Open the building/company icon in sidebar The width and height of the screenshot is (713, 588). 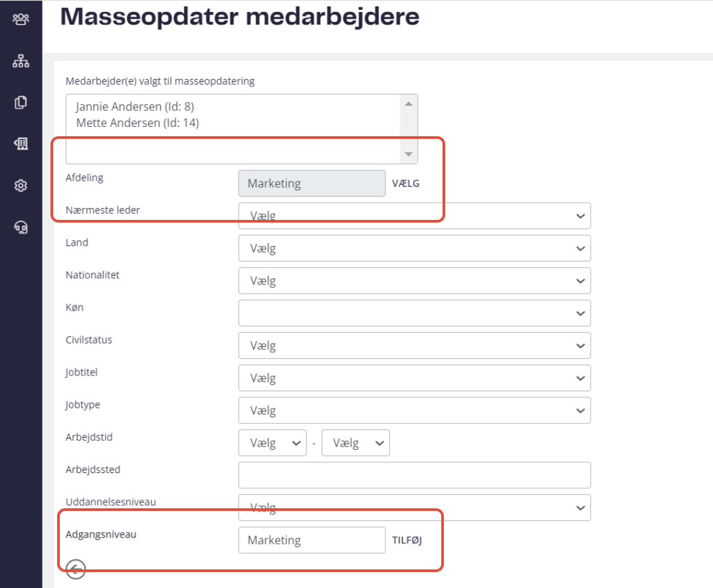tap(21, 144)
